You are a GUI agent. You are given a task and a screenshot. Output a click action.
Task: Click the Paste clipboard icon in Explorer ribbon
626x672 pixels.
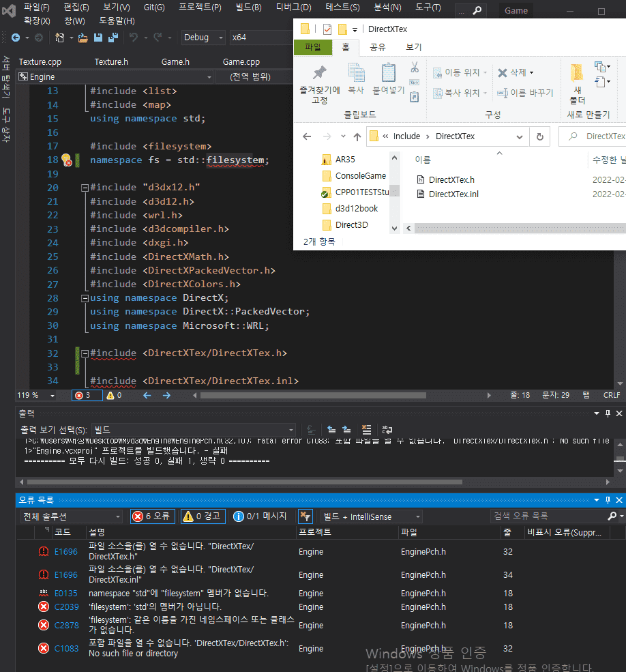pos(388,72)
